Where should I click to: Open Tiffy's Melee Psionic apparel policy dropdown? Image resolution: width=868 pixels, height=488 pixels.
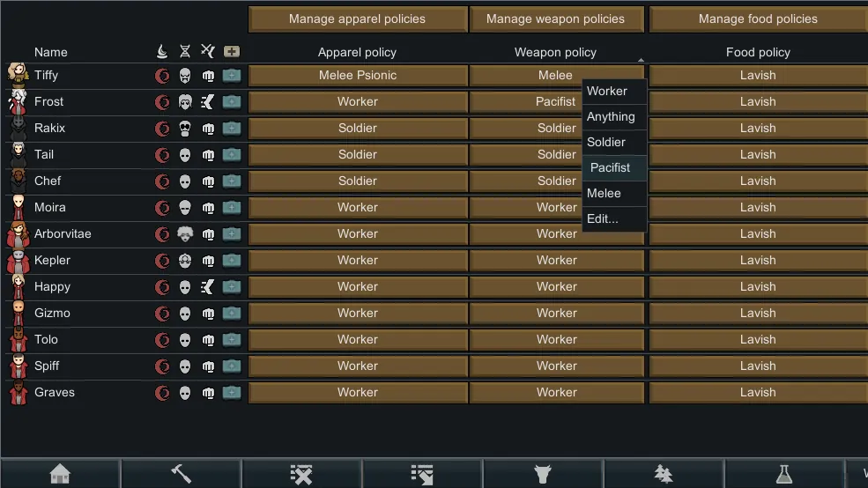tap(358, 76)
